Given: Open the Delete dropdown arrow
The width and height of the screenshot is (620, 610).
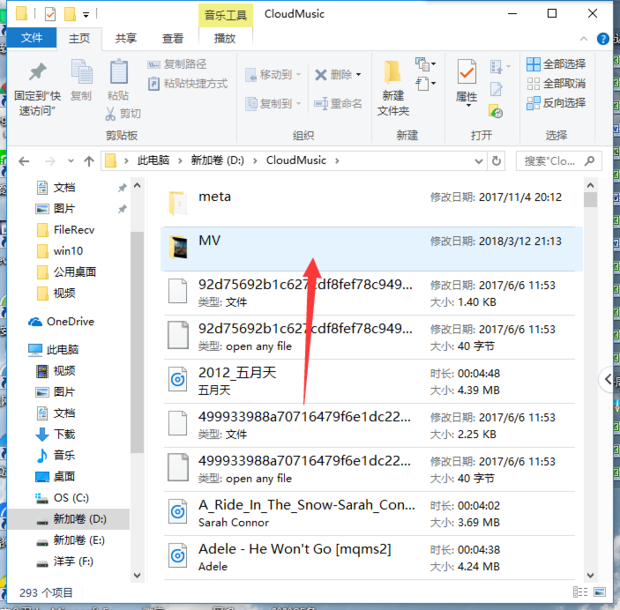Looking at the screenshot, I should pos(358,74).
